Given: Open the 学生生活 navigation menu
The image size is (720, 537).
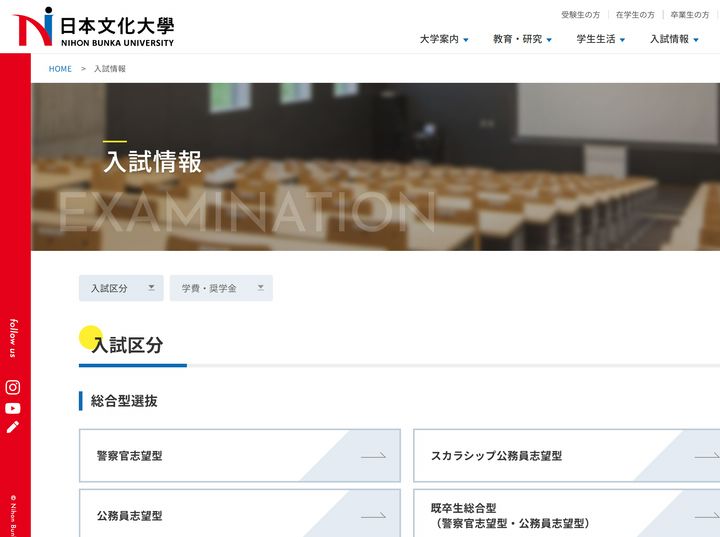Looking at the screenshot, I should (600, 39).
